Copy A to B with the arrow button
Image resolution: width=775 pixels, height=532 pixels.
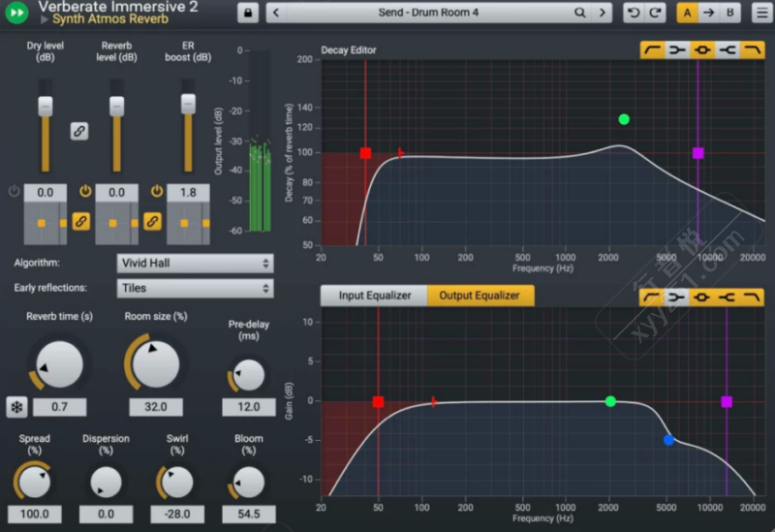tap(709, 13)
